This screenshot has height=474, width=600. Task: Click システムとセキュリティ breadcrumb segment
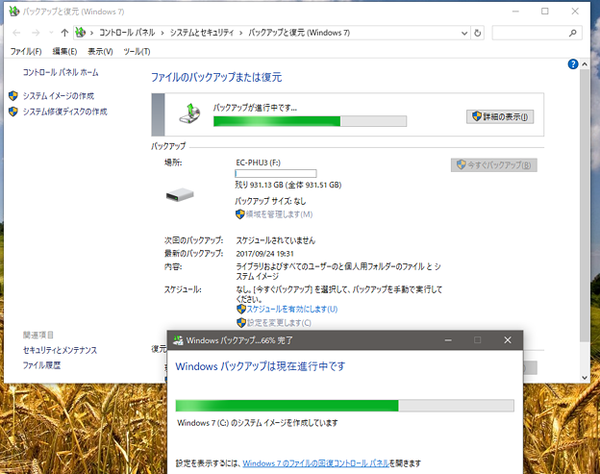(x=202, y=33)
